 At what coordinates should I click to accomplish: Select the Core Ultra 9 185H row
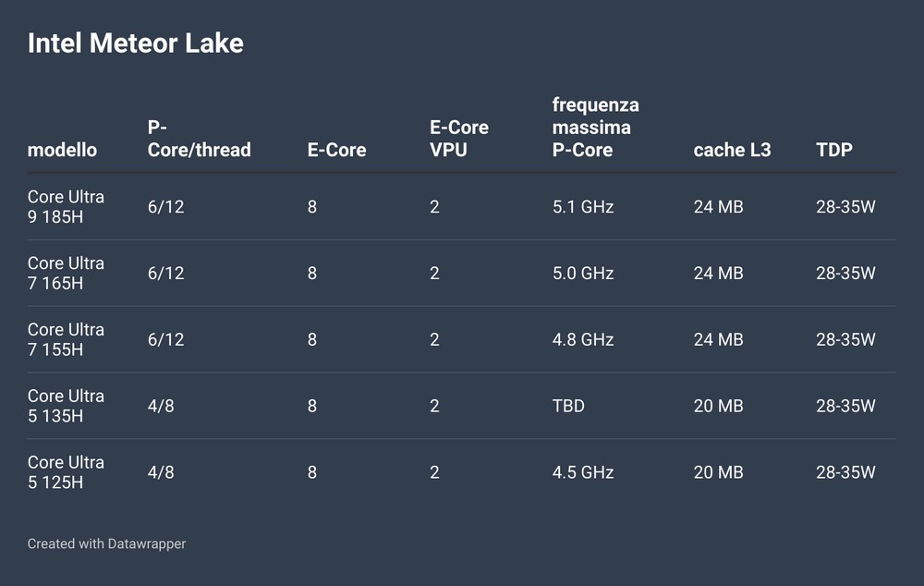coord(461,207)
